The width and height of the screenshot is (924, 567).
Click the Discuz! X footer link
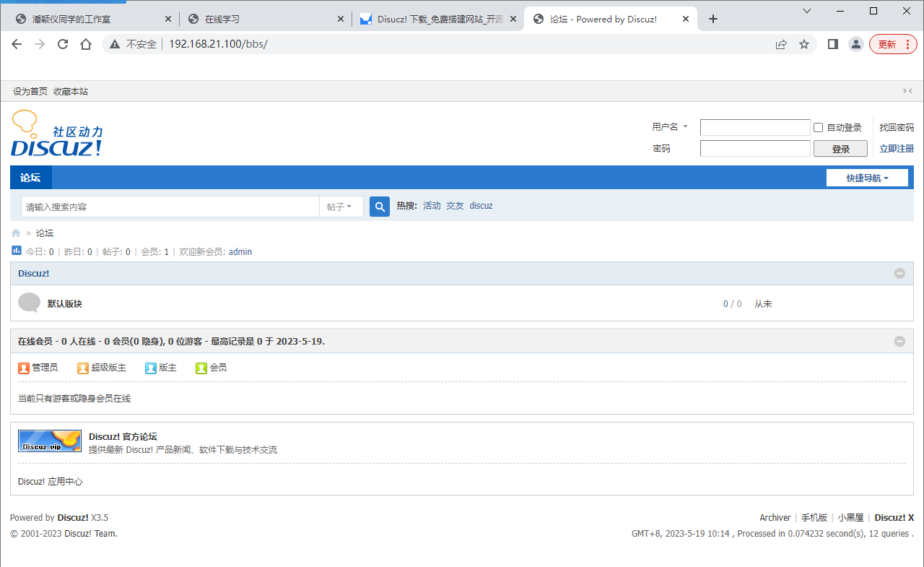(x=894, y=518)
